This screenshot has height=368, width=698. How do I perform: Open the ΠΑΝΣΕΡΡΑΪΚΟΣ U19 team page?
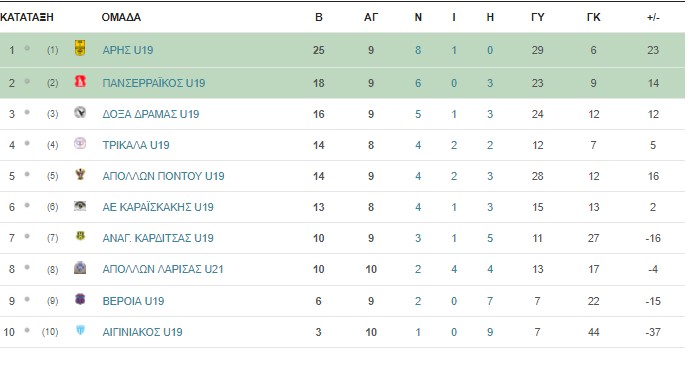pyautogui.click(x=154, y=83)
